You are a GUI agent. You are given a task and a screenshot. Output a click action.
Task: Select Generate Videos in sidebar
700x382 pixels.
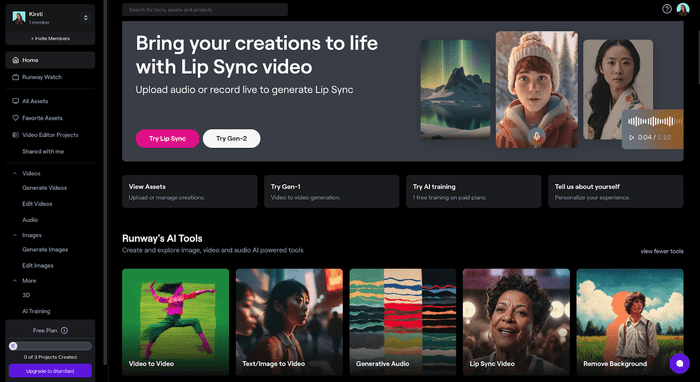pos(45,188)
